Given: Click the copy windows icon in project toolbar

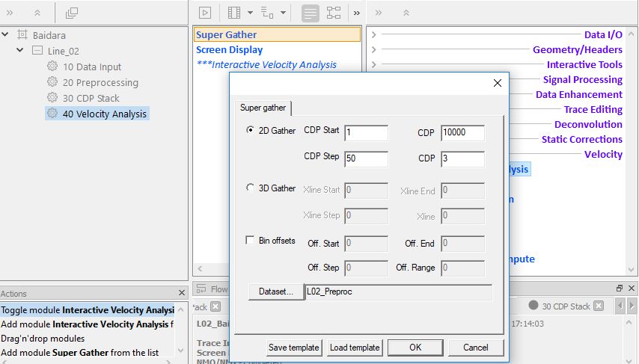Looking at the screenshot, I should (72, 13).
